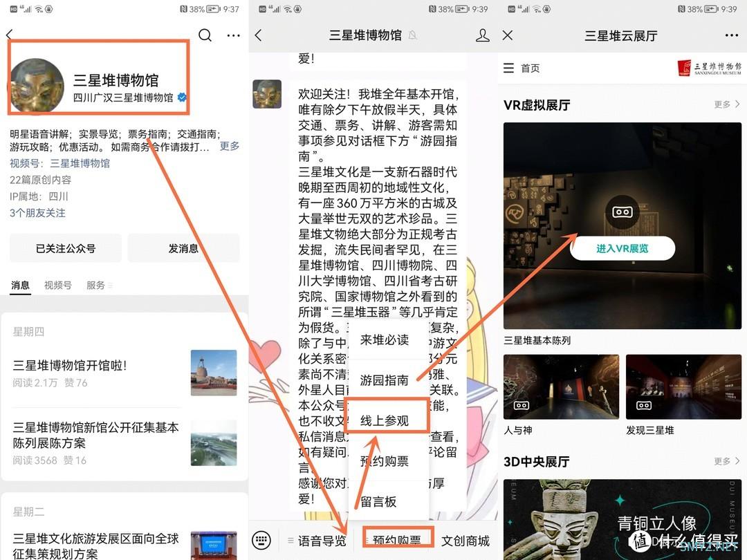Image resolution: width=747 pixels, height=560 pixels.
Task: Open article 三星堆博物馆新馆公开征集基本陈列展陈方案
Action: pos(95,435)
